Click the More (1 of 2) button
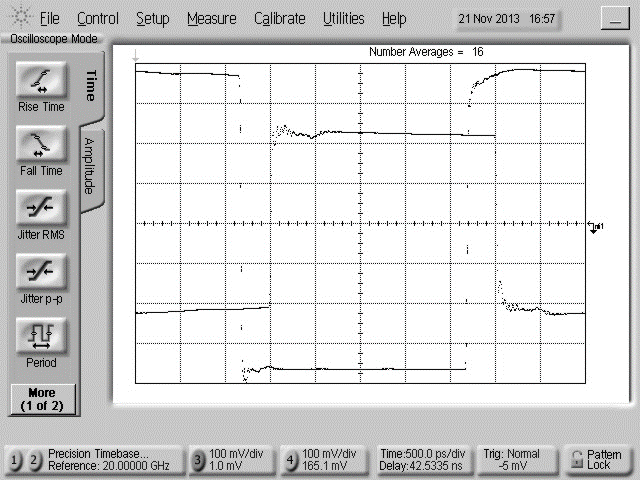Image resolution: width=640 pixels, height=480 pixels. point(42,399)
